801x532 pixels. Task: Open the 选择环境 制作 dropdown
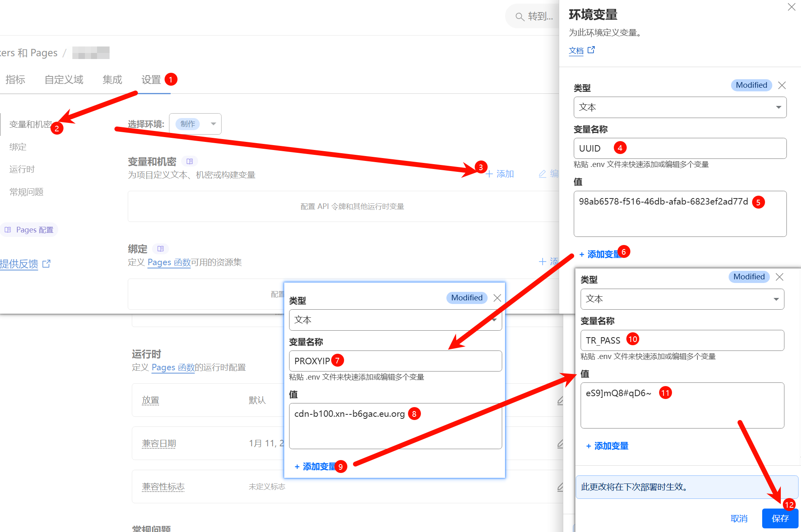pos(195,124)
